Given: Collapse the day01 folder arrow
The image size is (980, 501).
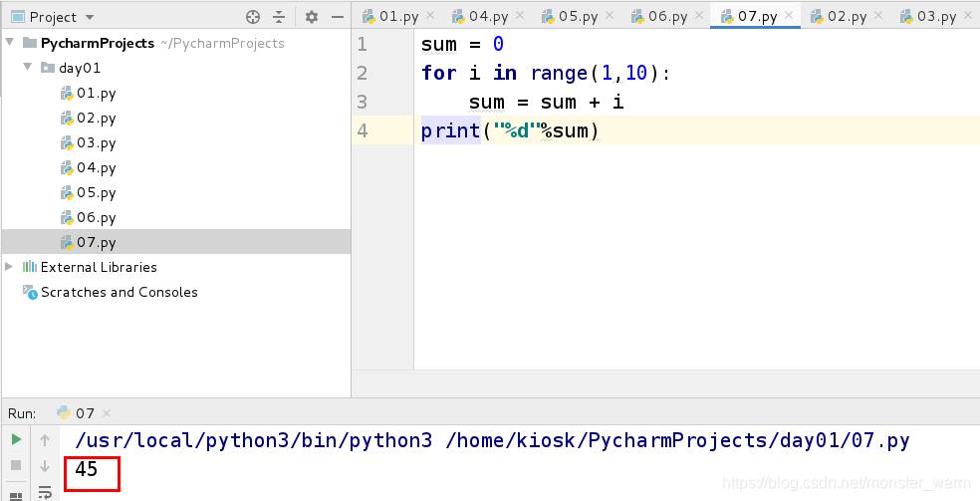Looking at the screenshot, I should click(x=28, y=67).
